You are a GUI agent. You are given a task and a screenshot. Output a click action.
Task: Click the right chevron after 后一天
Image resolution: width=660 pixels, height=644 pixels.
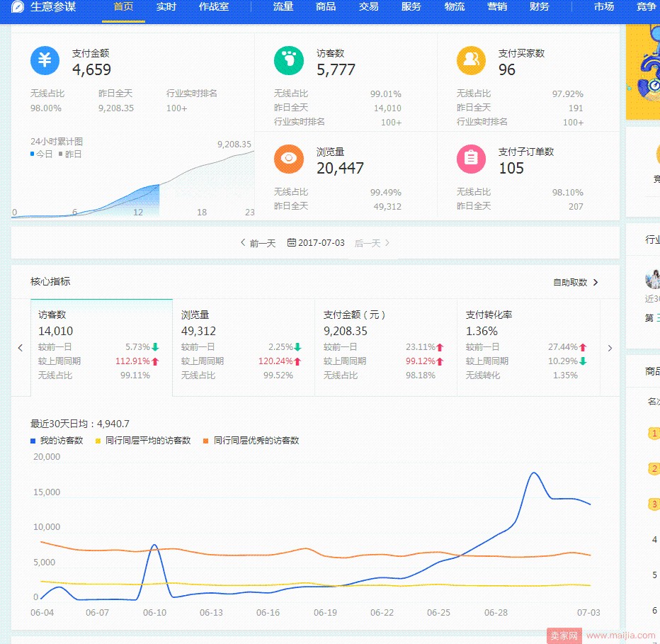(387, 242)
